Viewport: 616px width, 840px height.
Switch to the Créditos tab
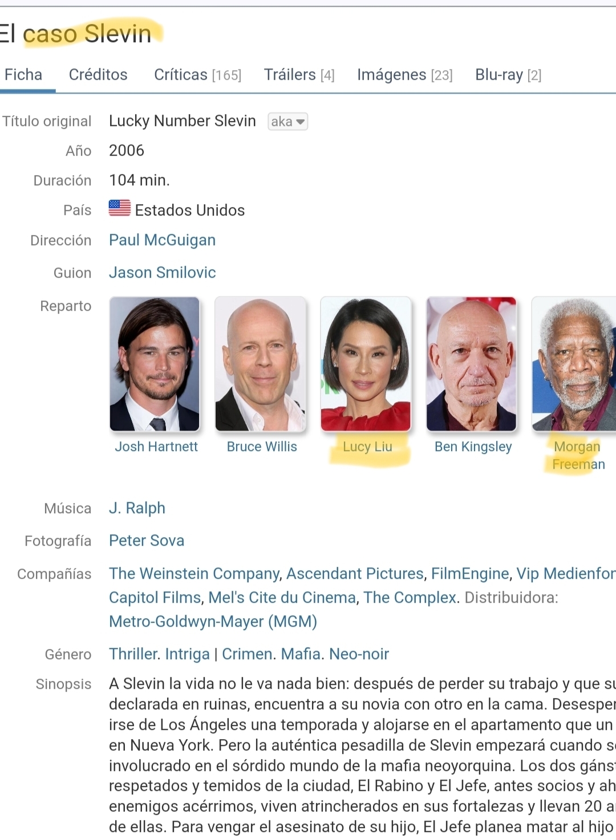tap(98, 75)
